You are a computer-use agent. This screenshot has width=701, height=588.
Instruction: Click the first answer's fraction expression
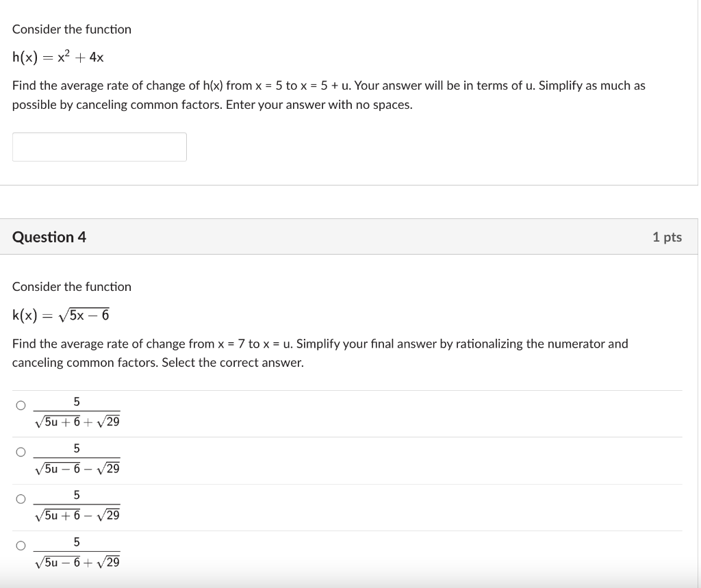(x=77, y=412)
